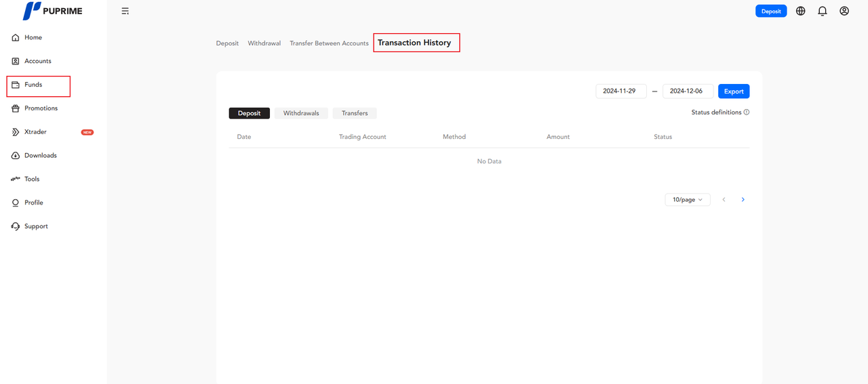The height and width of the screenshot is (384, 868).
Task: Click the Home icon in sidebar
Action: tap(16, 38)
